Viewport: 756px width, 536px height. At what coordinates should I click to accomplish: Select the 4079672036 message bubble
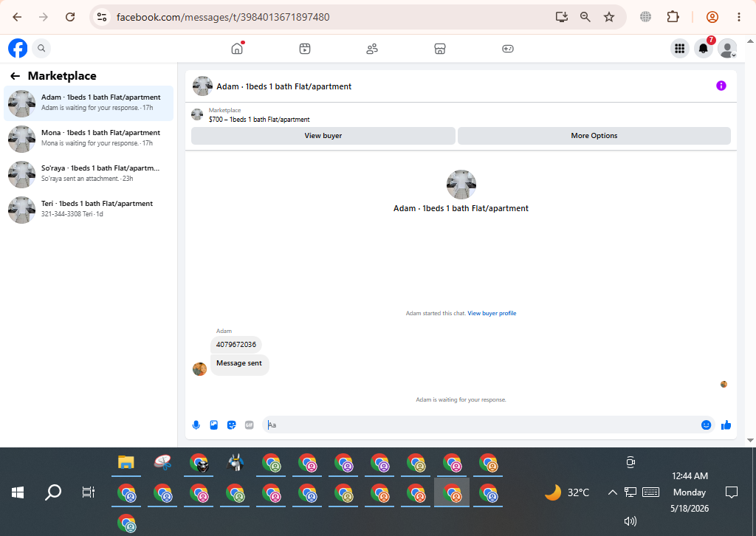coord(236,345)
